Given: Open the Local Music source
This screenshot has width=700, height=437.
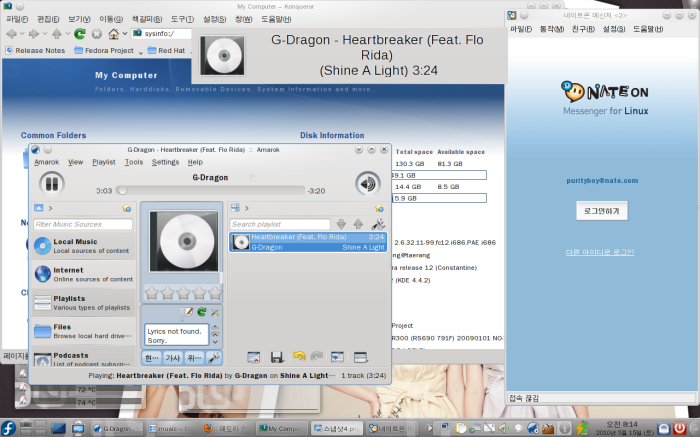Looking at the screenshot, I should [83, 246].
